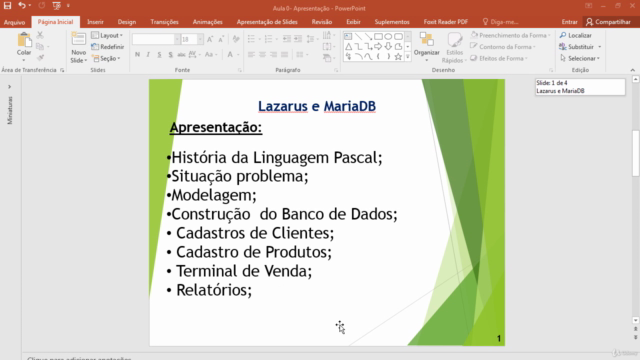Viewport: 640px width, 360px height.
Task: Open arrow under the Colar button
Action: (24, 60)
